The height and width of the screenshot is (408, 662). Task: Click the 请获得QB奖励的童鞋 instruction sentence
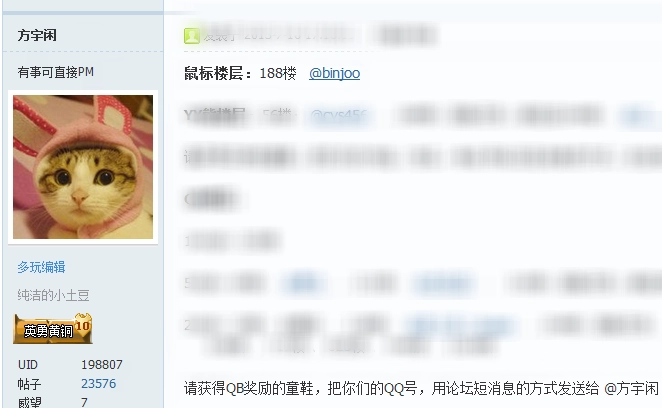coord(421,388)
